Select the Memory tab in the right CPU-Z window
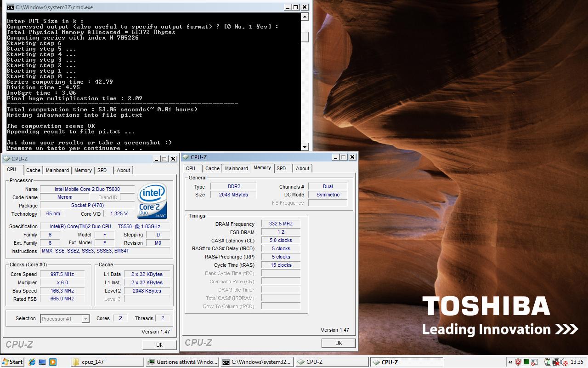The height and width of the screenshot is (368, 588). [x=262, y=168]
